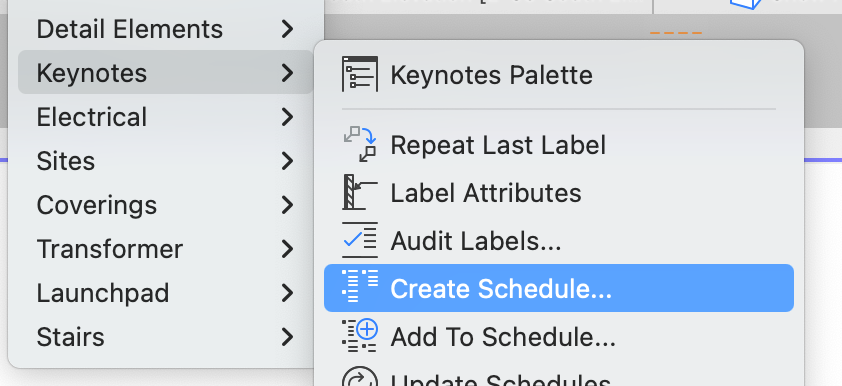Click the Label Attributes icon

pos(360,192)
